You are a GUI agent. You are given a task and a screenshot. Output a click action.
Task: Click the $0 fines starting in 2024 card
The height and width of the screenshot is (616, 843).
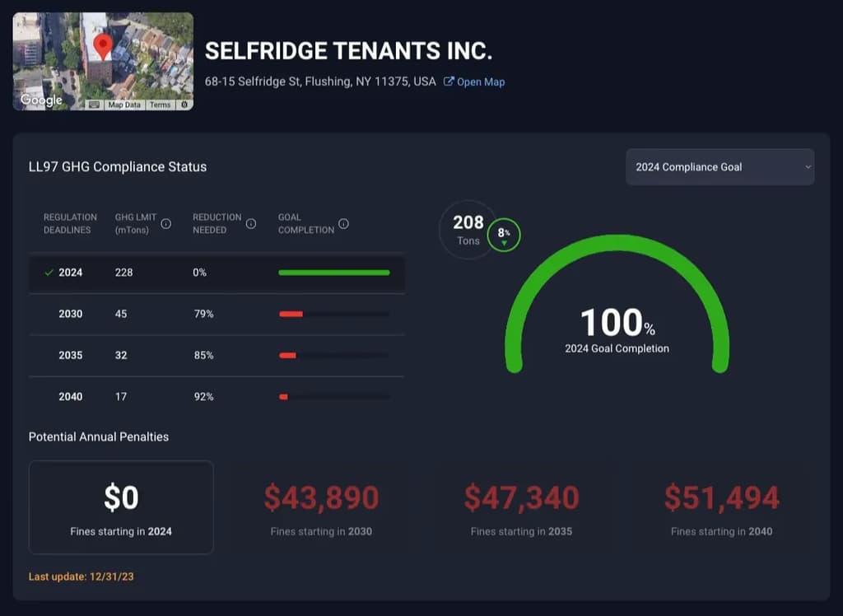(x=121, y=506)
